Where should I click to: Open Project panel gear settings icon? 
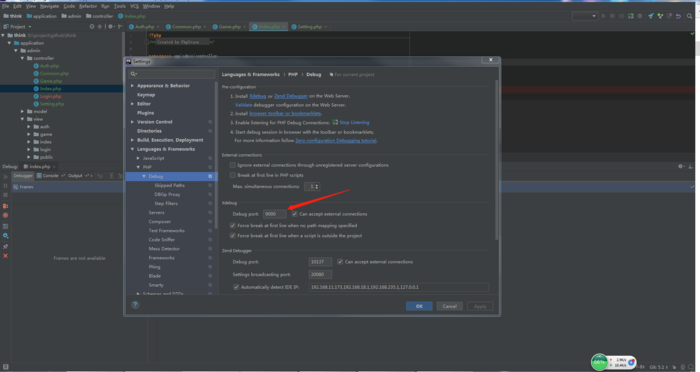(x=110, y=27)
